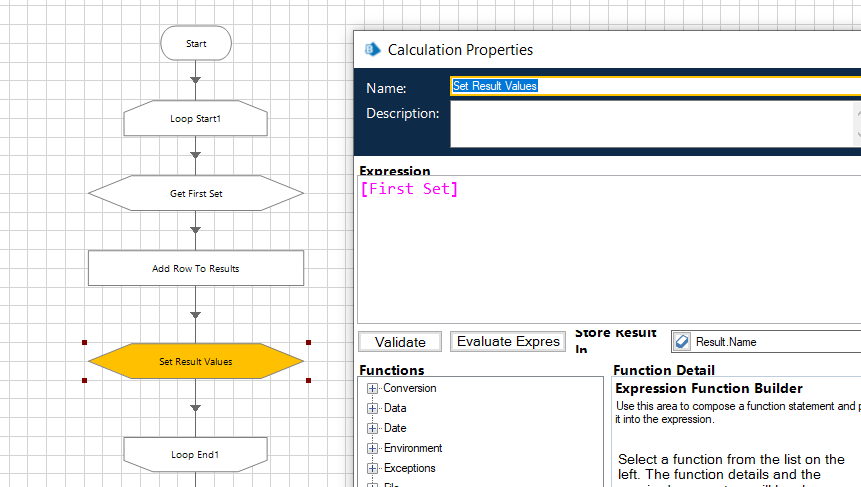Select the Add Row To Results stage
Screen dimensions: 861x487
(x=196, y=268)
